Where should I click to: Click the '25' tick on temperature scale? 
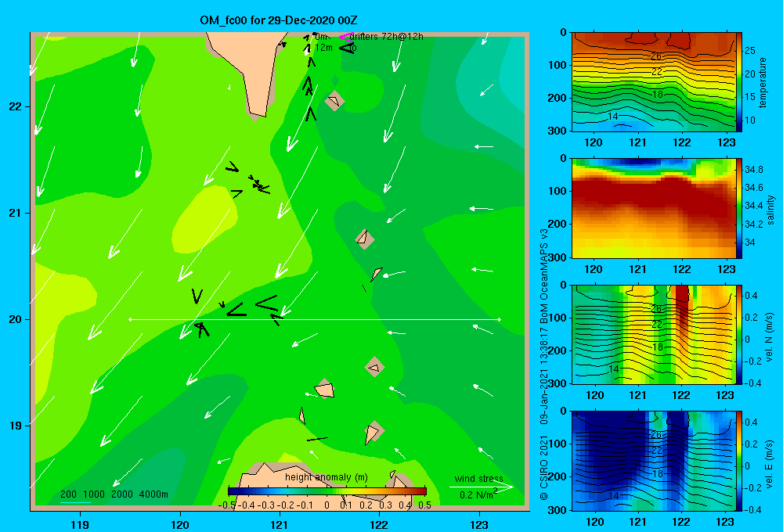point(750,51)
